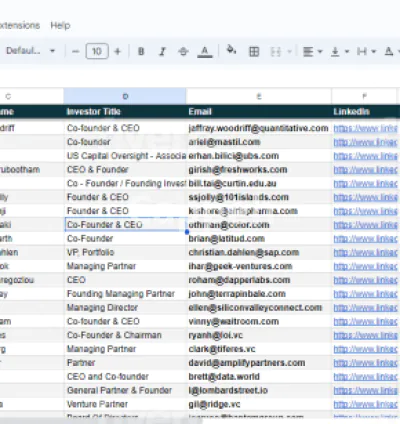Select email l@lombardstreet.io
400x424 pixels.
pyautogui.click(x=259, y=390)
